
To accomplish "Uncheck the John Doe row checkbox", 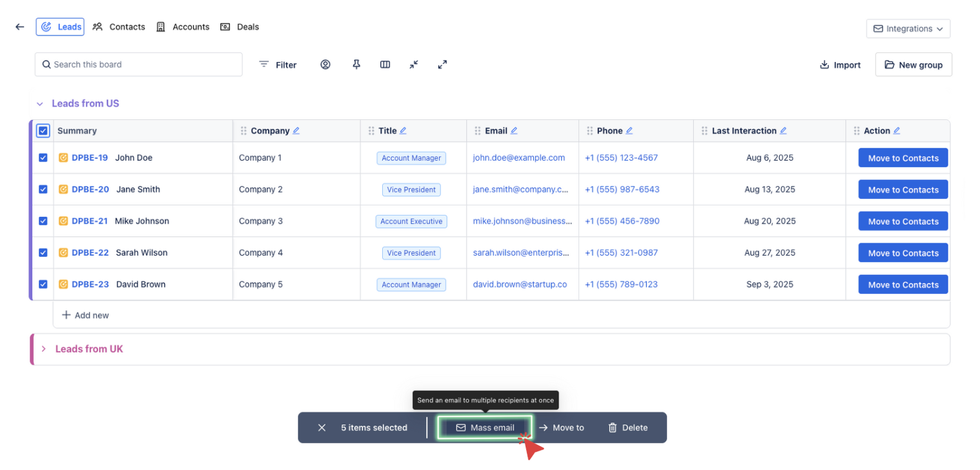I will (43, 158).
